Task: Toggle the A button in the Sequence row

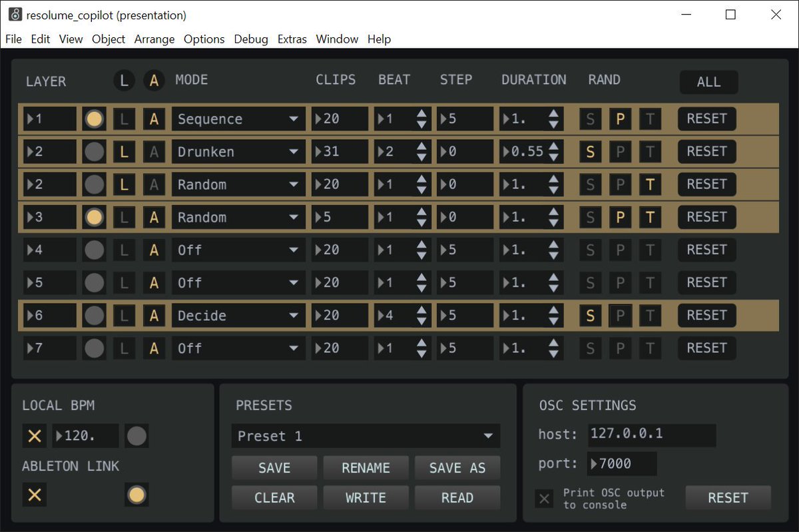Action: coord(154,119)
